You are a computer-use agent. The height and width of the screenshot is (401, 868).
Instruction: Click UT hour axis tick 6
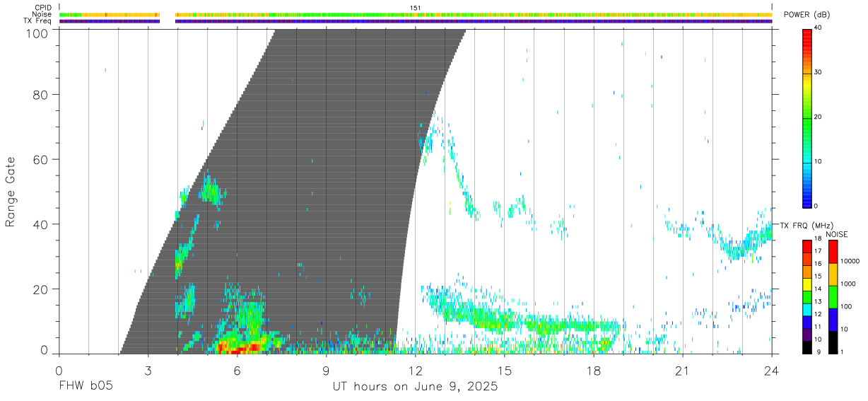click(x=237, y=371)
